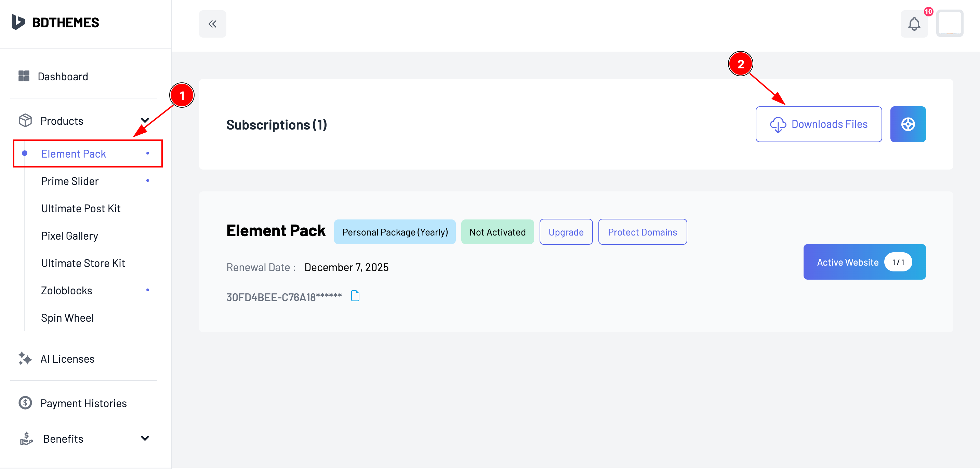The height and width of the screenshot is (469, 980).
Task: Click the Payment Histories dollar icon
Action: (x=25, y=403)
